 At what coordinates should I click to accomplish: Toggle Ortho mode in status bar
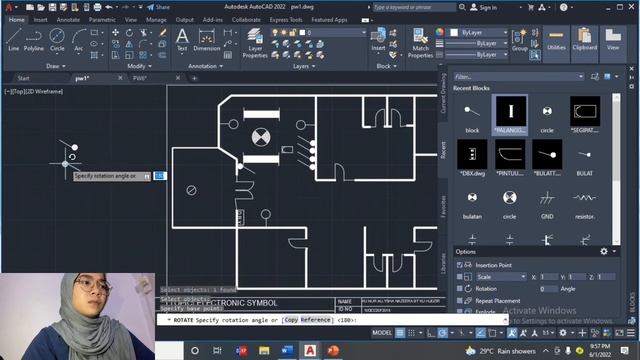click(x=431, y=333)
